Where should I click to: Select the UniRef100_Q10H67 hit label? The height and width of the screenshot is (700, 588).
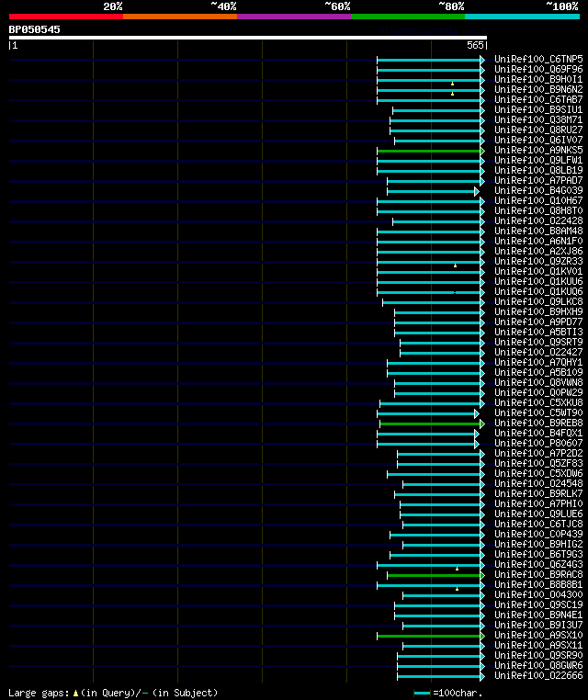(538, 200)
